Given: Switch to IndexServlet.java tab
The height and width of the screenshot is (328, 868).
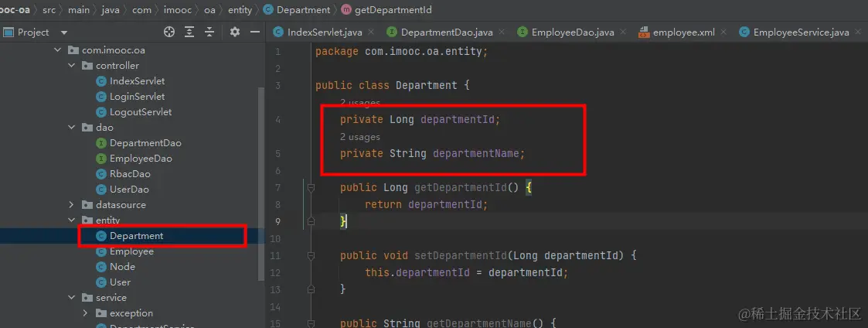Looking at the screenshot, I should coord(325,32).
